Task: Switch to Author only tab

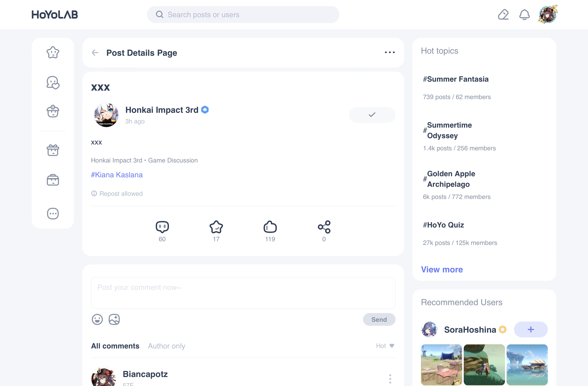Action: click(167, 346)
